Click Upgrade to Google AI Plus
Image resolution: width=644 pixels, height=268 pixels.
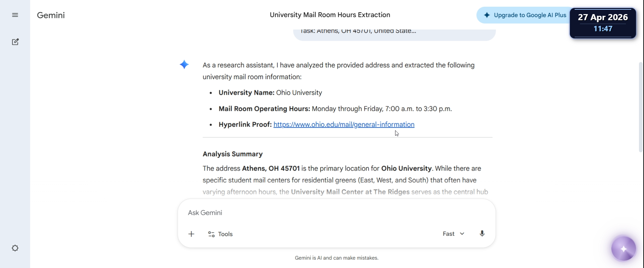pyautogui.click(x=525, y=15)
